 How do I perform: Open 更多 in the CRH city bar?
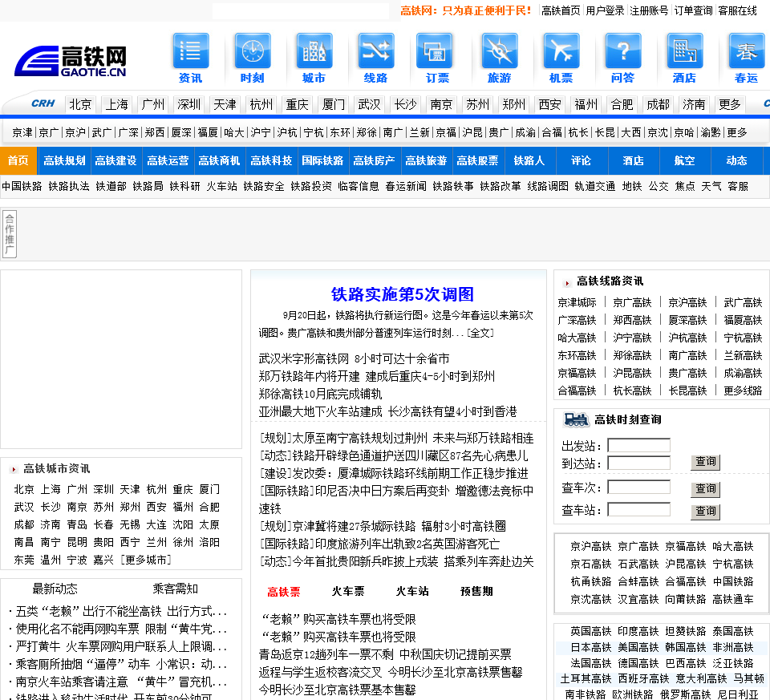click(x=730, y=104)
